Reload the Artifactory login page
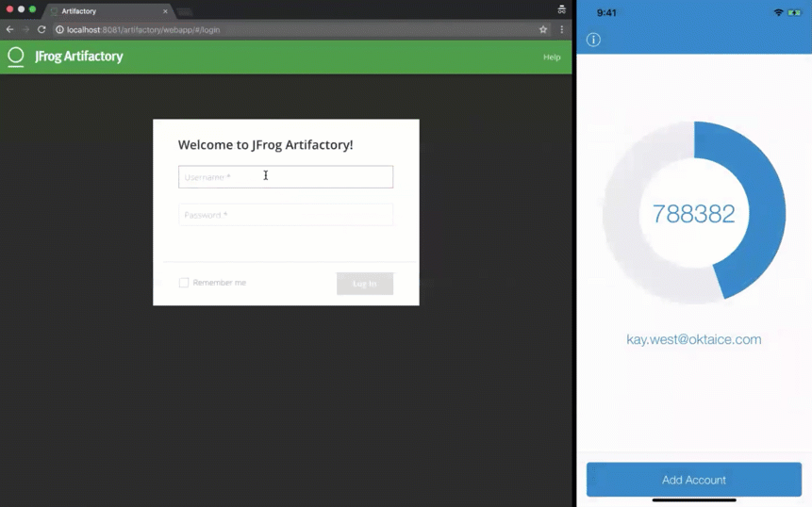 (x=41, y=29)
